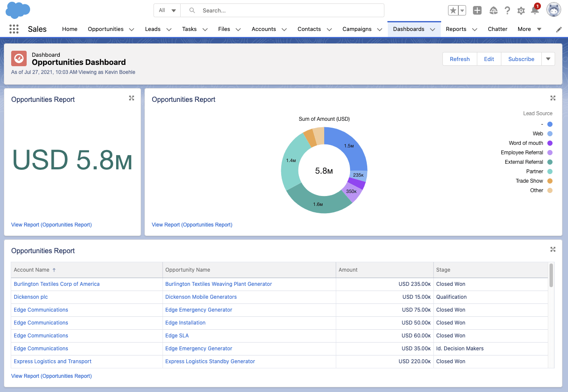Image resolution: width=568 pixels, height=392 pixels.
Task: Expand the dashboard actions arrow beside Subscribe
Action: point(548,59)
